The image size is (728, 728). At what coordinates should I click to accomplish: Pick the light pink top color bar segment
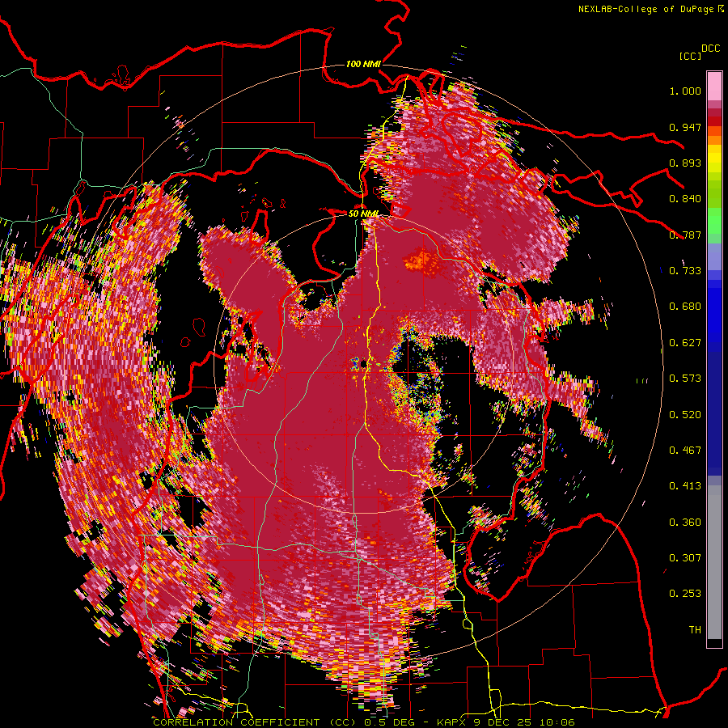(714, 87)
